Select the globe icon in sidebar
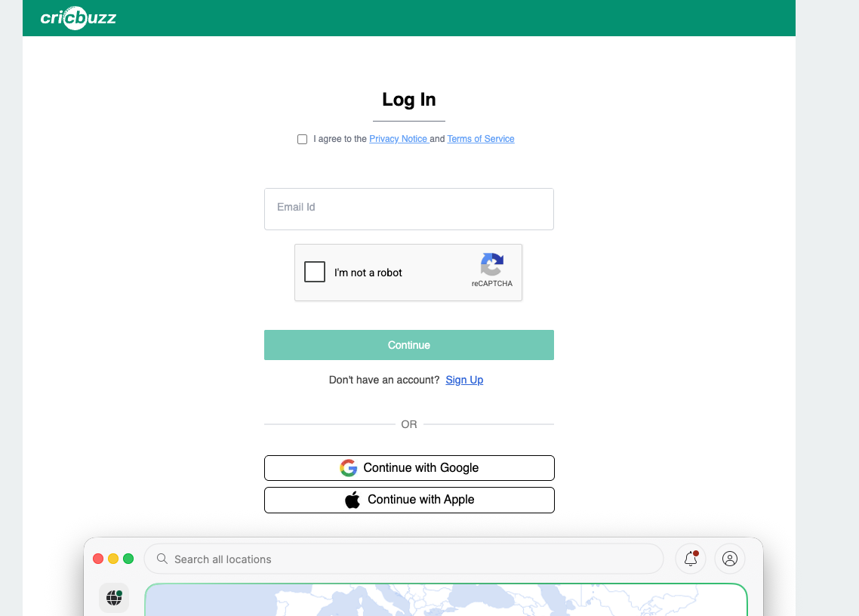 [x=114, y=597]
